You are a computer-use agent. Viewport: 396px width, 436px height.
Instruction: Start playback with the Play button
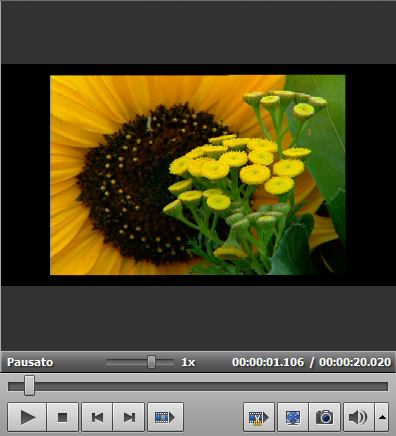[x=27, y=417]
